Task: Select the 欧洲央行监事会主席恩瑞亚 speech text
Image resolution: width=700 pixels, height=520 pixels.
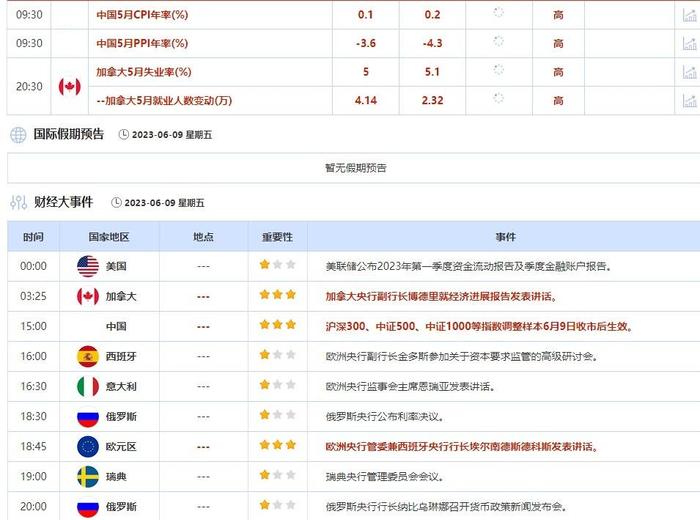Action: pyautogui.click(x=410, y=387)
